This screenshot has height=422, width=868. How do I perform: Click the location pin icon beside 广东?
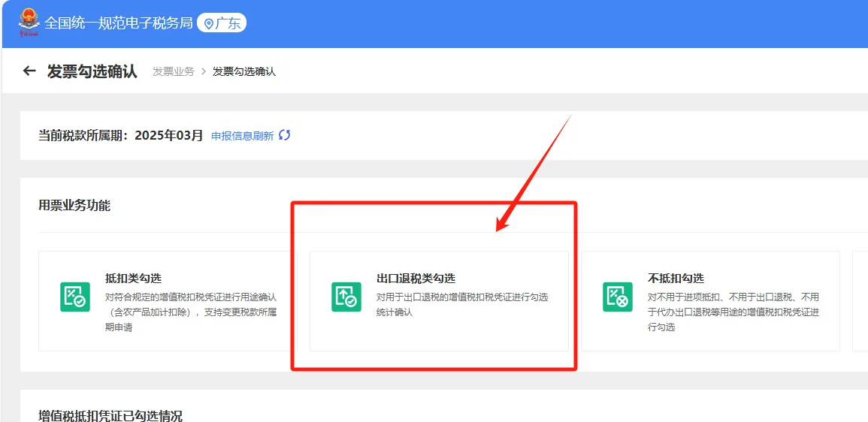209,24
